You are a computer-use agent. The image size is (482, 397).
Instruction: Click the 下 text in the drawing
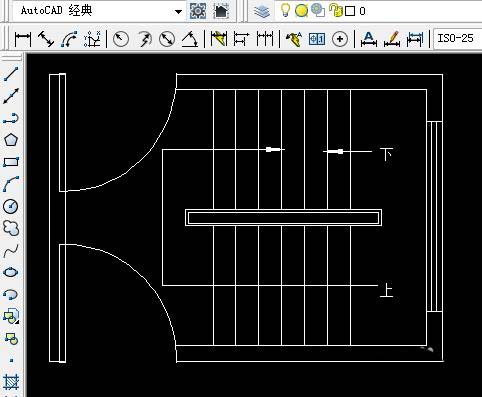(387, 154)
